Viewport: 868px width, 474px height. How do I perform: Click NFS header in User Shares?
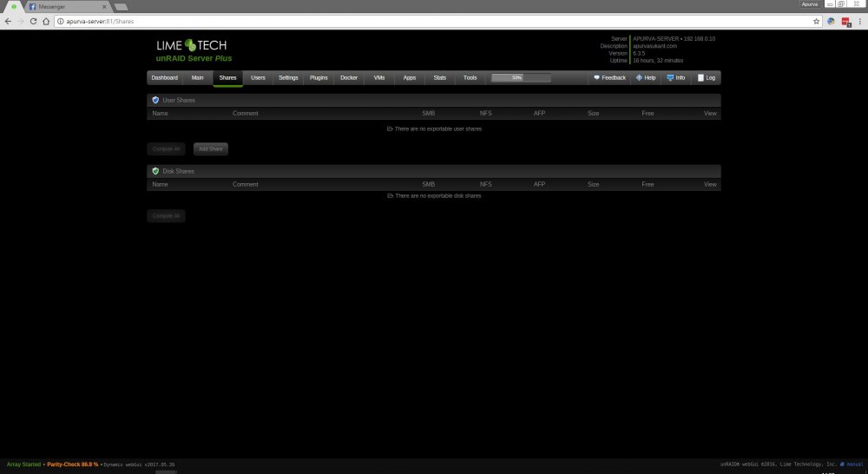[485, 114]
